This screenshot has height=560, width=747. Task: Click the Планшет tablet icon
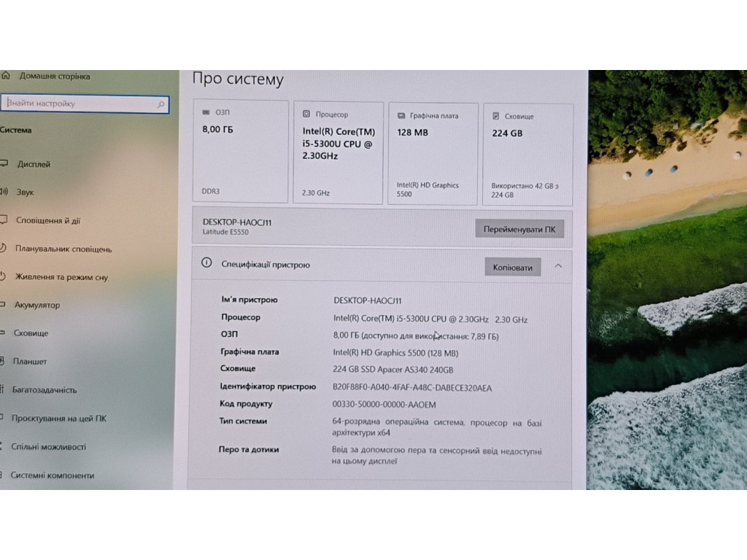pos(3,361)
